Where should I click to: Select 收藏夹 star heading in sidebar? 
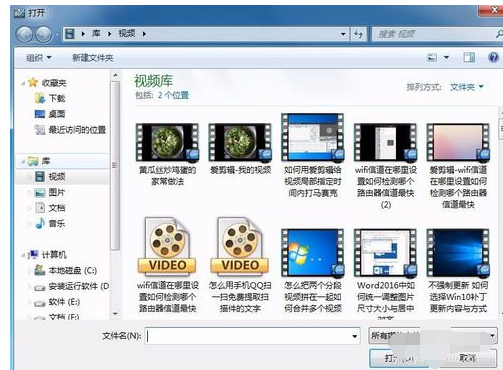[x=47, y=82]
